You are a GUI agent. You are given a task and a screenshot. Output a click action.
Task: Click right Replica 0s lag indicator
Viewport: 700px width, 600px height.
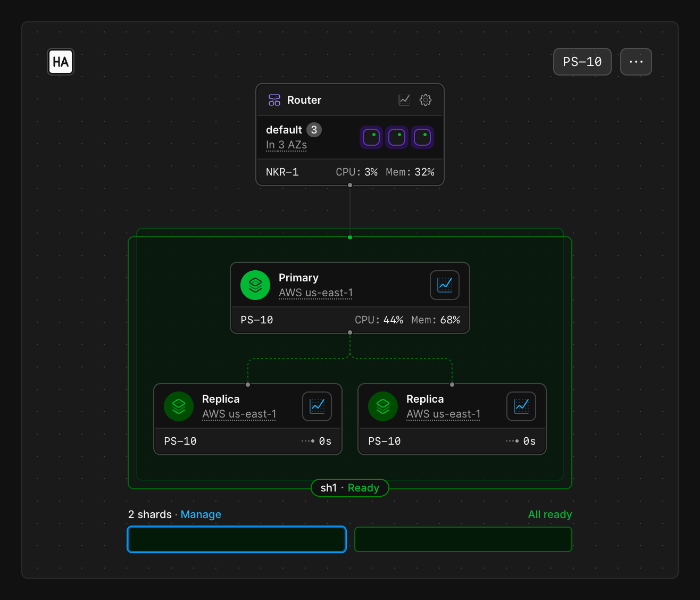pyautogui.click(x=521, y=441)
